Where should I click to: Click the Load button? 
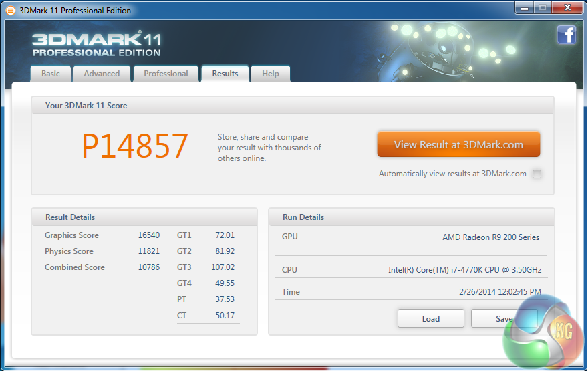431,318
